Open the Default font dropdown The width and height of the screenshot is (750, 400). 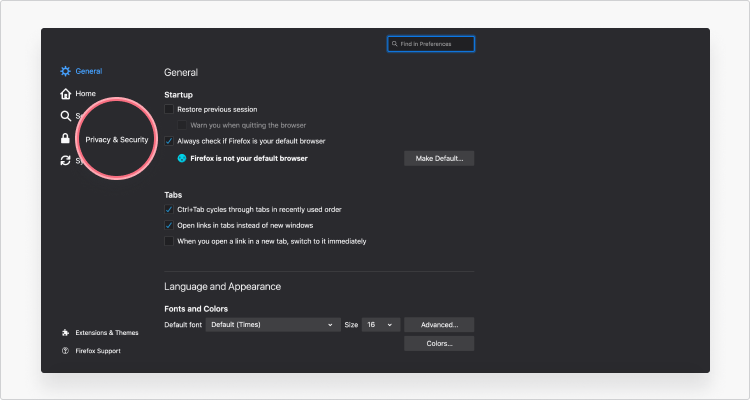click(273, 325)
